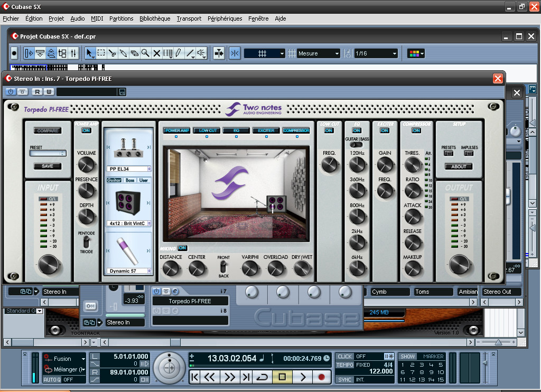Open the Dynamic 57 microphone dropdown
Image resolution: width=541 pixels, height=392 pixels.
[129, 271]
